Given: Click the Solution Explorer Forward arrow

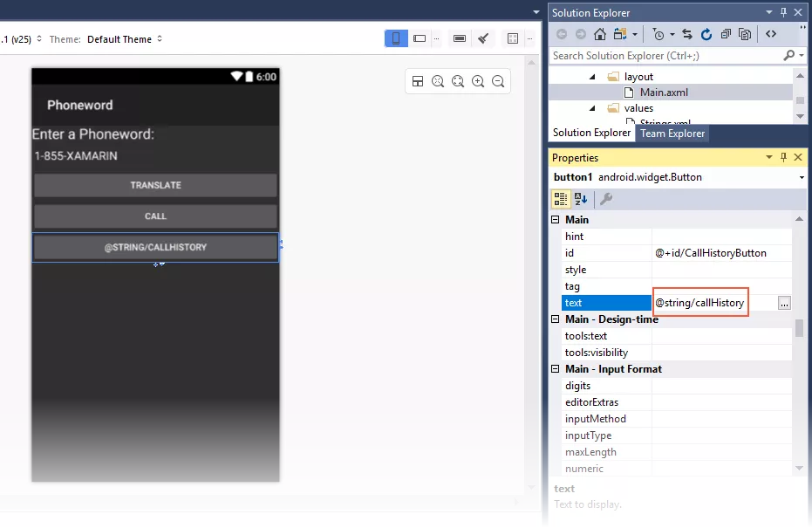Looking at the screenshot, I should pos(581,34).
